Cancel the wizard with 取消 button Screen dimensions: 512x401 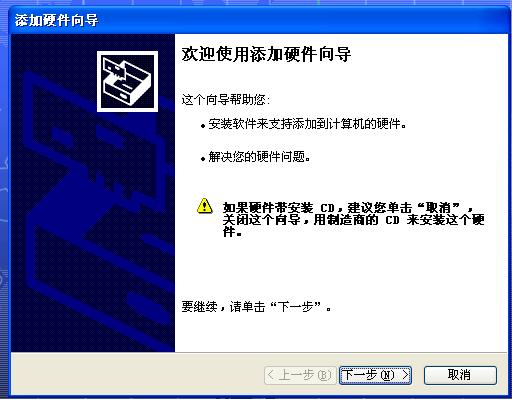click(460, 375)
